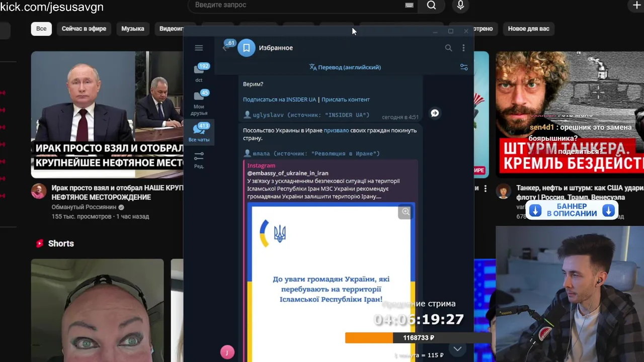Screen dimensions: 644x362
Task: Search within the Избранное chat
Action: click(448, 48)
